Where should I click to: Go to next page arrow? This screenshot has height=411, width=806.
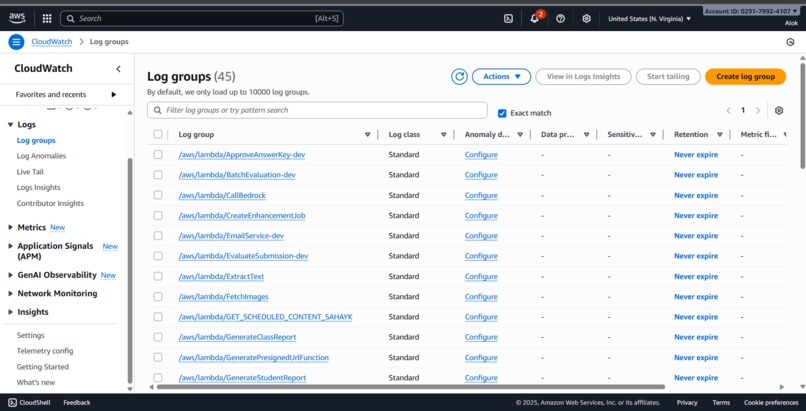coord(758,110)
